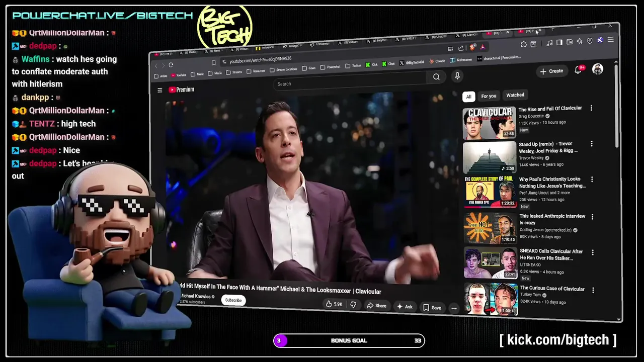Image resolution: width=644 pixels, height=362 pixels.
Task: Expand the Resources bookmarks folder
Action: coord(256,71)
